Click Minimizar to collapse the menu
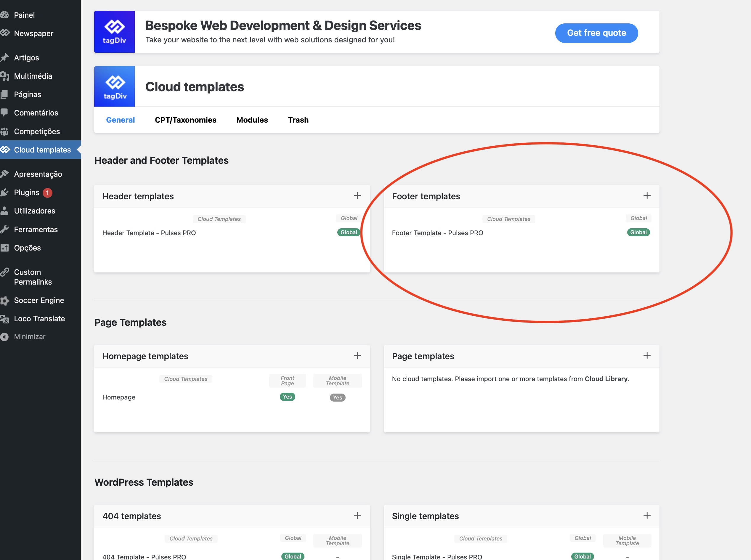The width and height of the screenshot is (751, 560). [x=30, y=337]
